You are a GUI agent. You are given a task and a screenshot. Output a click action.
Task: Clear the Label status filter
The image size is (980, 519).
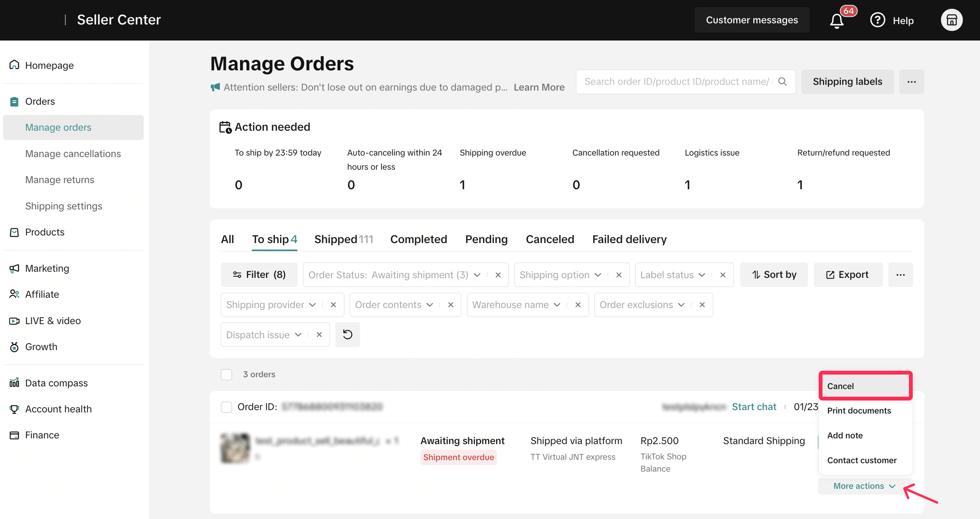click(x=722, y=275)
